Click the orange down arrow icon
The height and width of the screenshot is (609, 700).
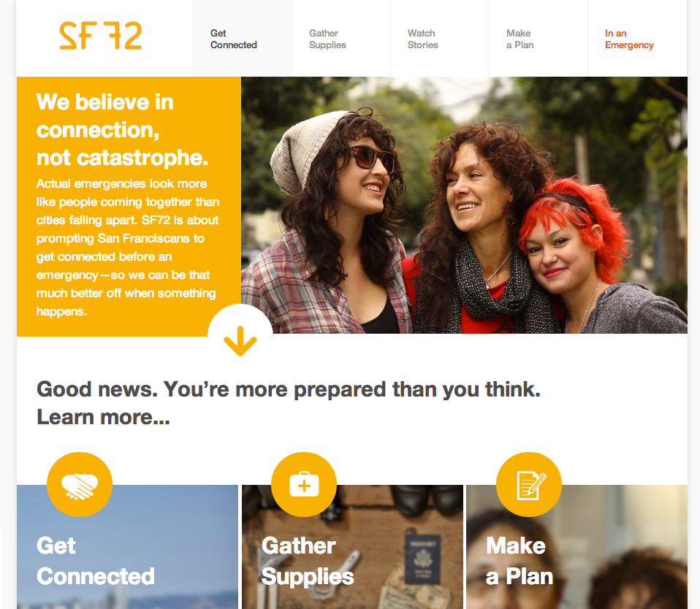(240, 341)
